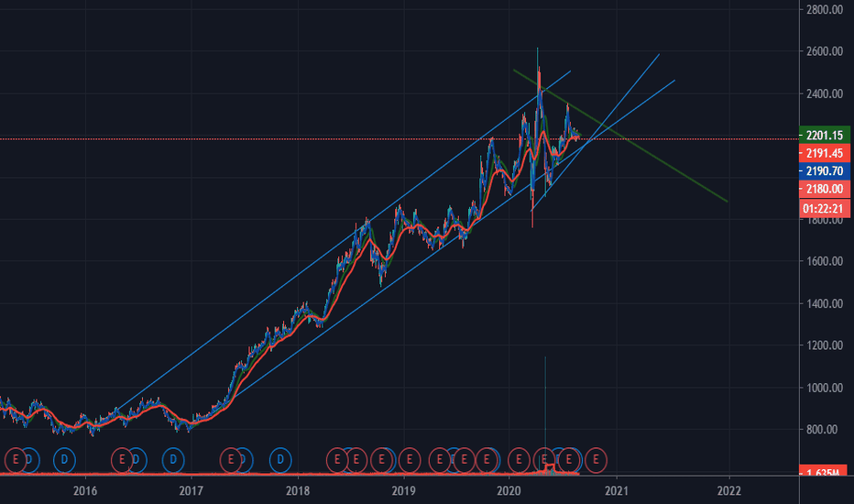The width and height of the screenshot is (854, 504).
Task: Open the earnings E marker just after 2019 label
Action: point(410,460)
